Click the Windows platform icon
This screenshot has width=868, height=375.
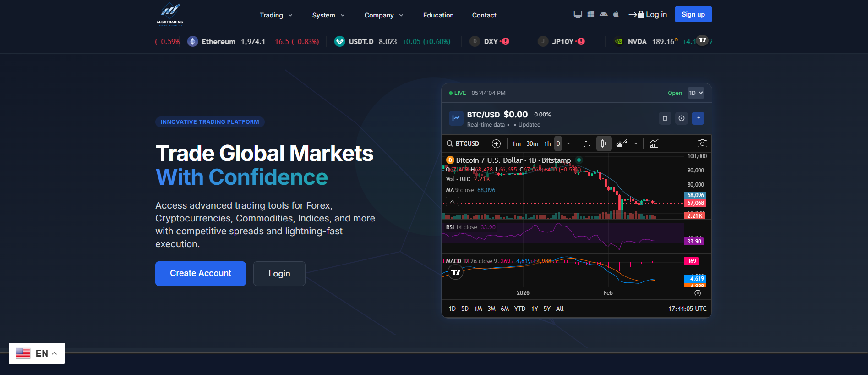point(591,14)
